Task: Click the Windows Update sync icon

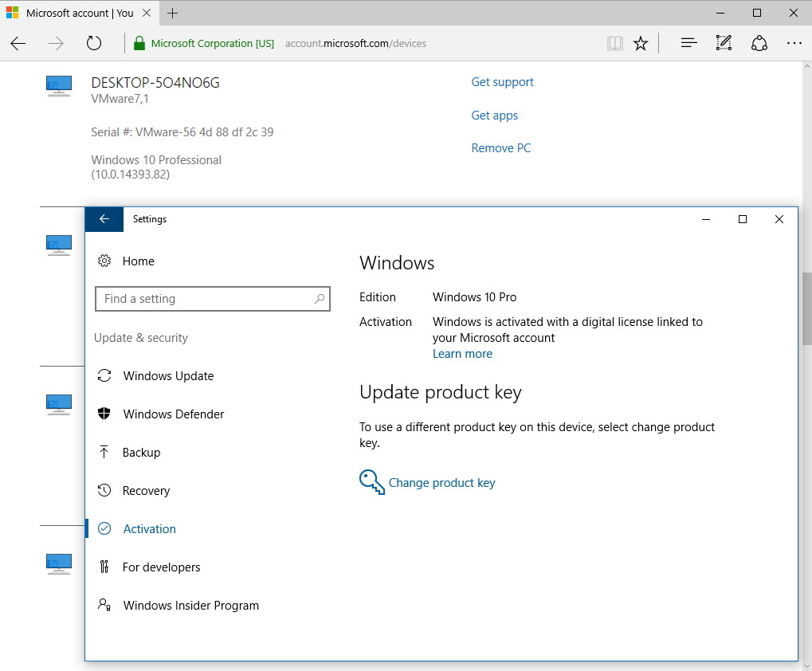Action: tap(104, 375)
